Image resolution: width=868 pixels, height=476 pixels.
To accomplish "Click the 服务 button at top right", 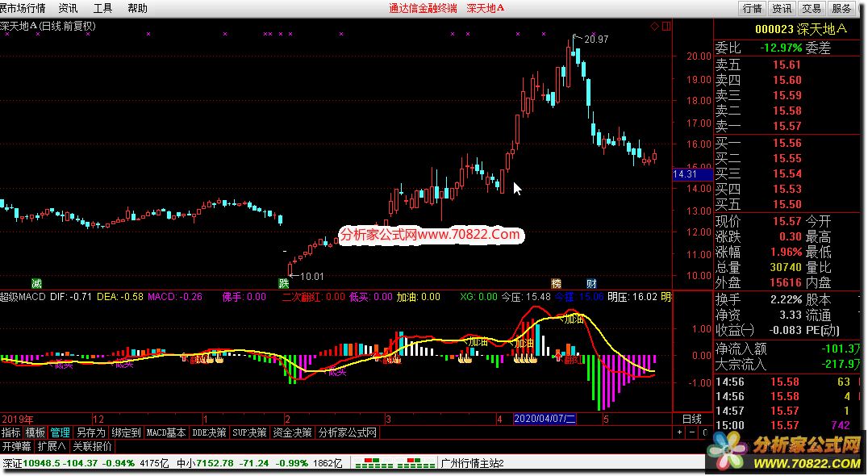I will 841,8.
